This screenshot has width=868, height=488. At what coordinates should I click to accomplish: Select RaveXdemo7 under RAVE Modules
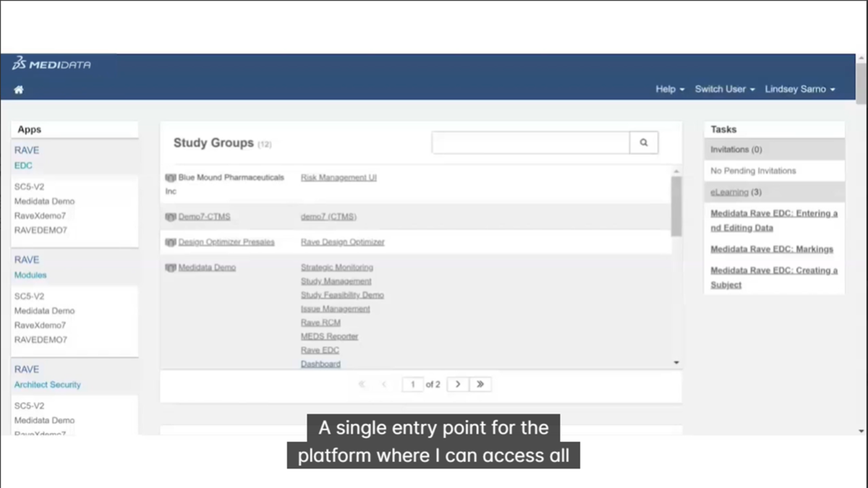[x=40, y=325]
